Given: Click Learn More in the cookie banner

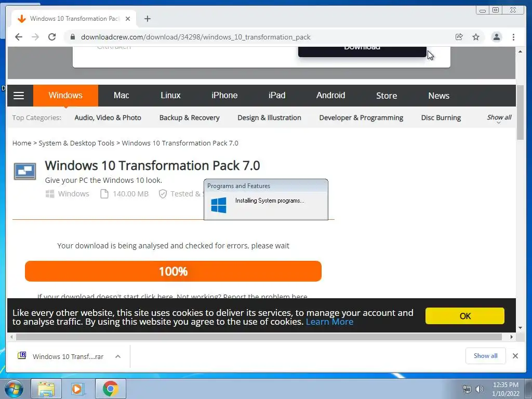Looking at the screenshot, I should [x=329, y=322].
